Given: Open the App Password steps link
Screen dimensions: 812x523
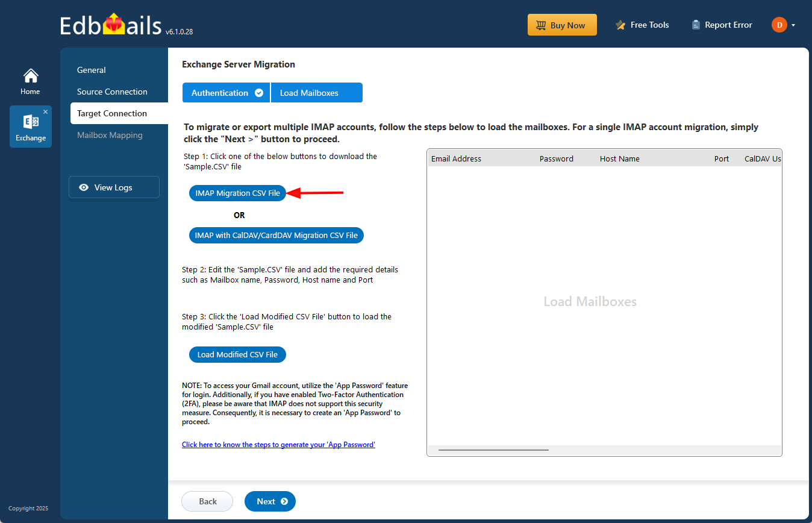Looking at the screenshot, I should coord(278,445).
